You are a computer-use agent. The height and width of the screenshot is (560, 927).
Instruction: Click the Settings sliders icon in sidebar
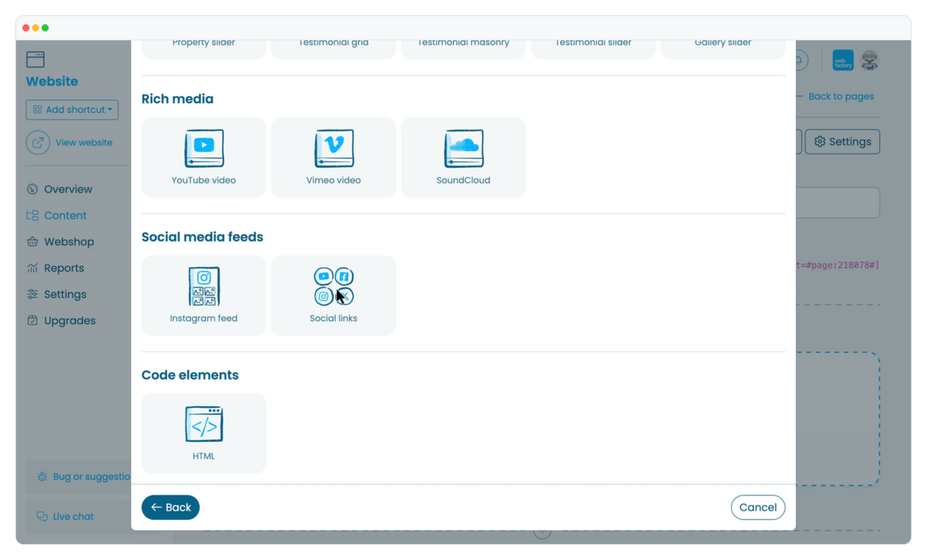point(32,294)
